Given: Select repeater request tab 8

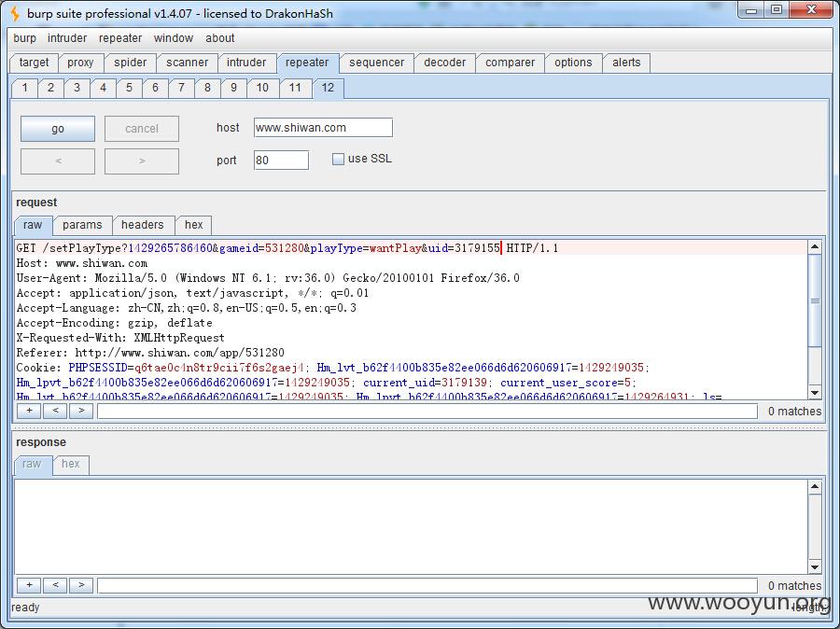Looking at the screenshot, I should [207, 88].
